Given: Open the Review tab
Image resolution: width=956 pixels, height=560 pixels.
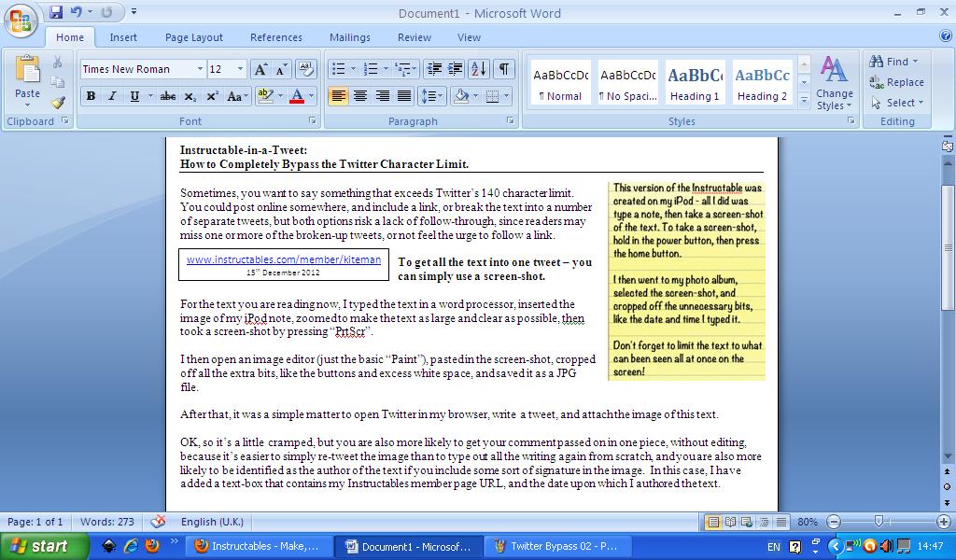Looking at the screenshot, I should 415,37.
